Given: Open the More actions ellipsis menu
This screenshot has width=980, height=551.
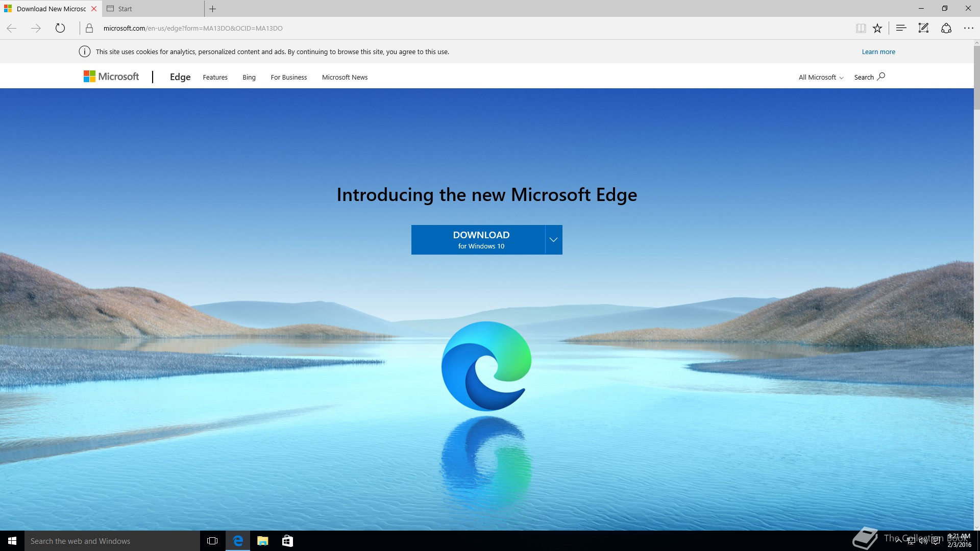Looking at the screenshot, I should [968, 28].
